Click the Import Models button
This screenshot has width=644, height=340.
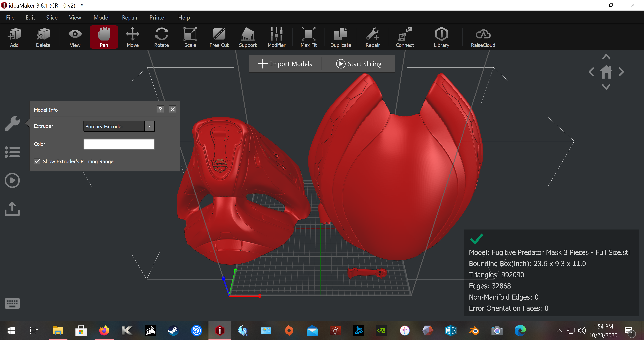pos(285,64)
